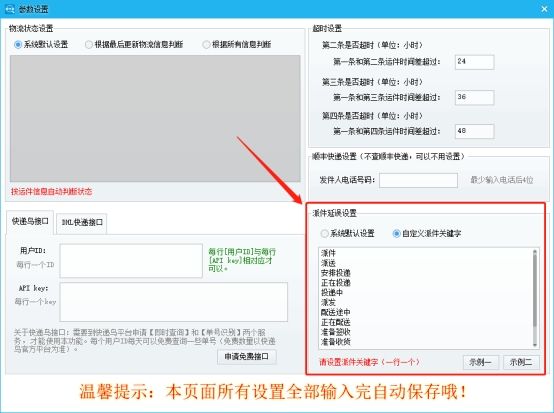Click the 第一条和第四条 time difference field showing 48
Image resolution: width=554 pixels, height=413 pixels.
click(475, 131)
